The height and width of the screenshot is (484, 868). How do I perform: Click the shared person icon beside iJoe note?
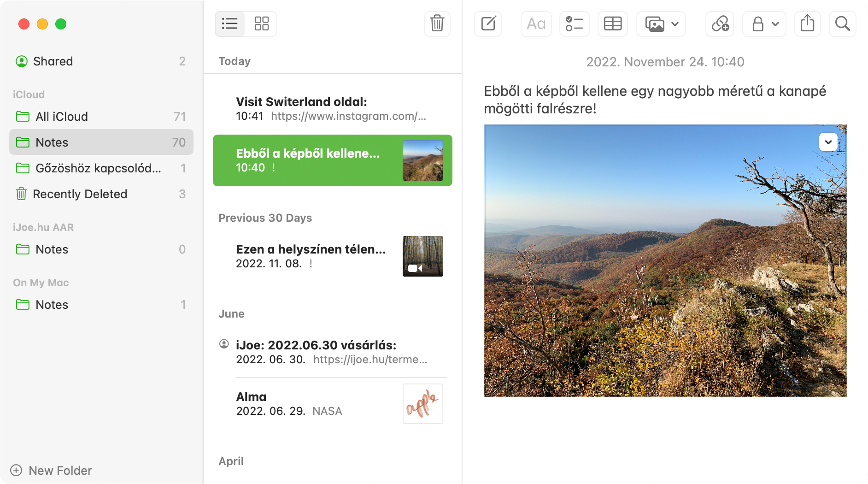pyautogui.click(x=224, y=344)
